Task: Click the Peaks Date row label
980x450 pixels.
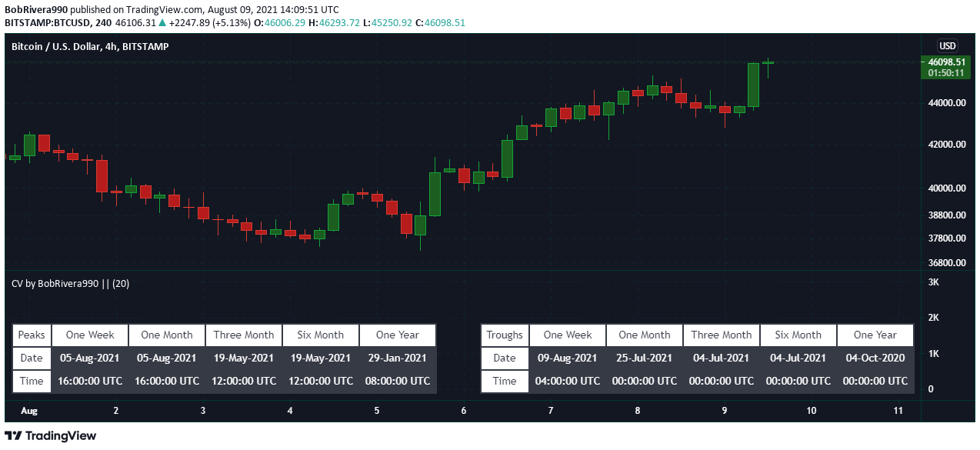Action: [32, 358]
